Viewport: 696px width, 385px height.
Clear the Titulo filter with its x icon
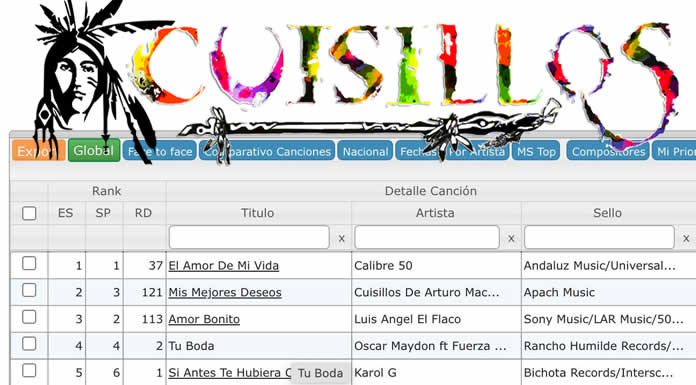pyautogui.click(x=341, y=238)
